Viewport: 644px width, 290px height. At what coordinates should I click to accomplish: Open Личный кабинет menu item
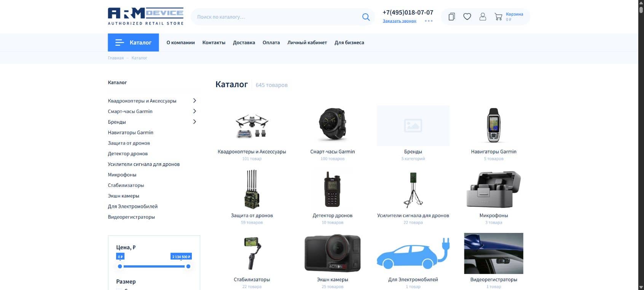tap(307, 43)
